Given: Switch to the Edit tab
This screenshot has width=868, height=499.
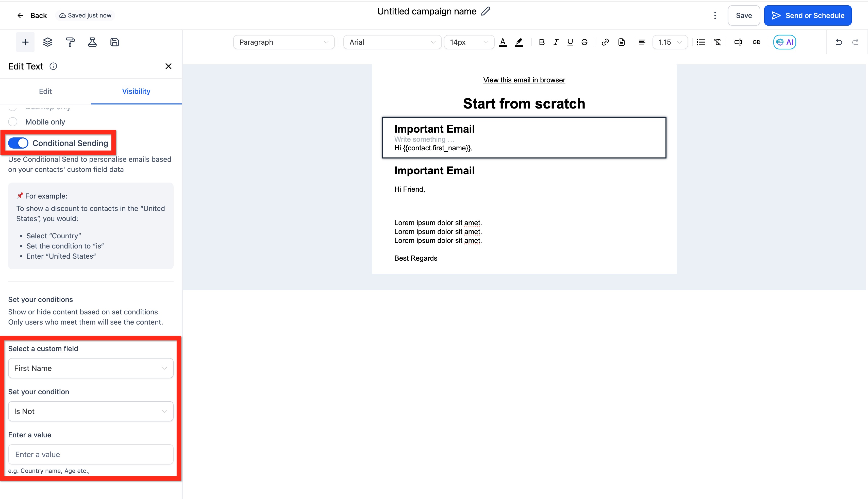Looking at the screenshot, I should tap(45, 91).
